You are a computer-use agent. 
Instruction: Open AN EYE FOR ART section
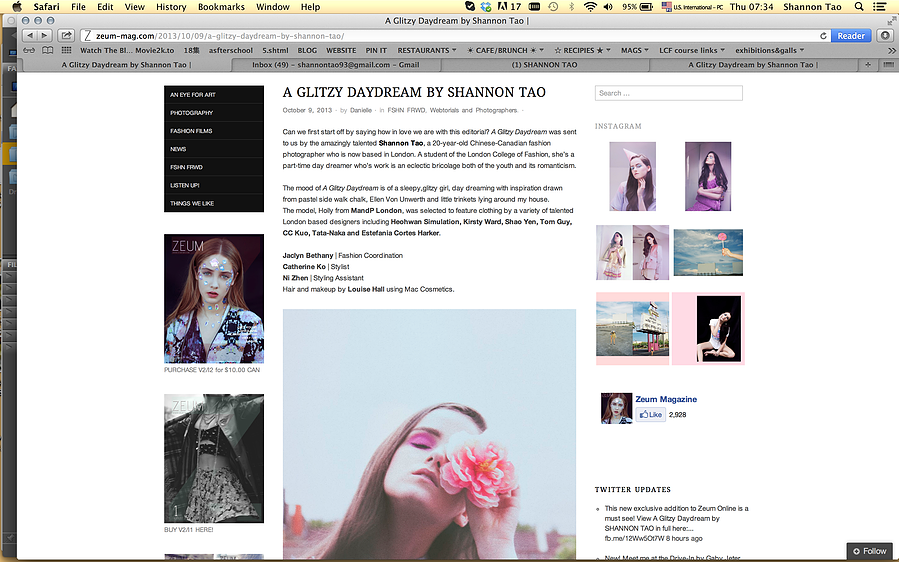pos(214,95)
